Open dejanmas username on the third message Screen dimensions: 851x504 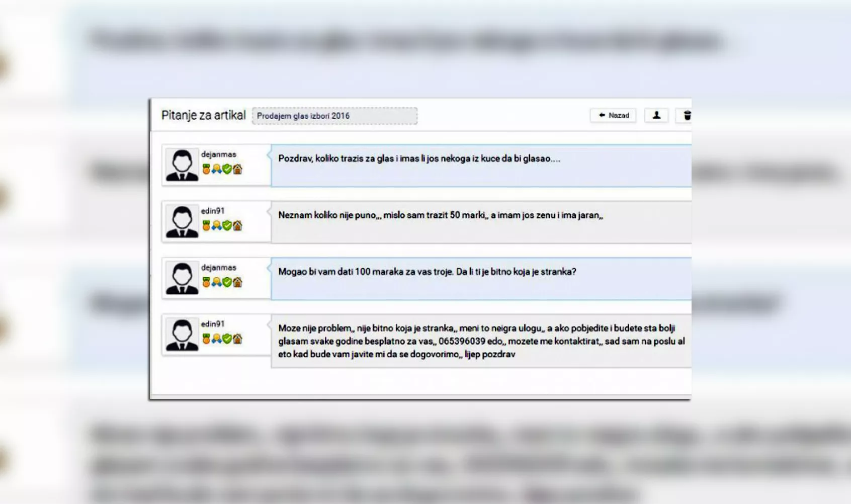pyautogui.click(x=218, y=268)
